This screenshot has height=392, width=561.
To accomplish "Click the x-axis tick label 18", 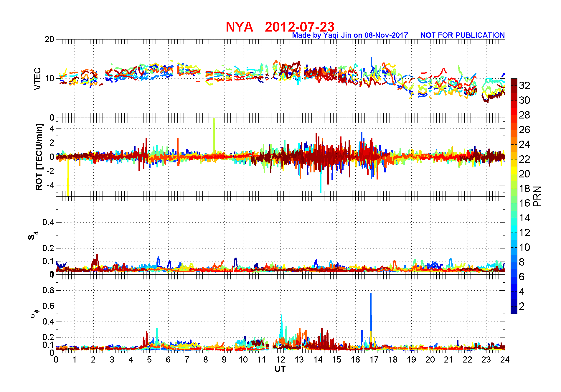I will [393, 360].
